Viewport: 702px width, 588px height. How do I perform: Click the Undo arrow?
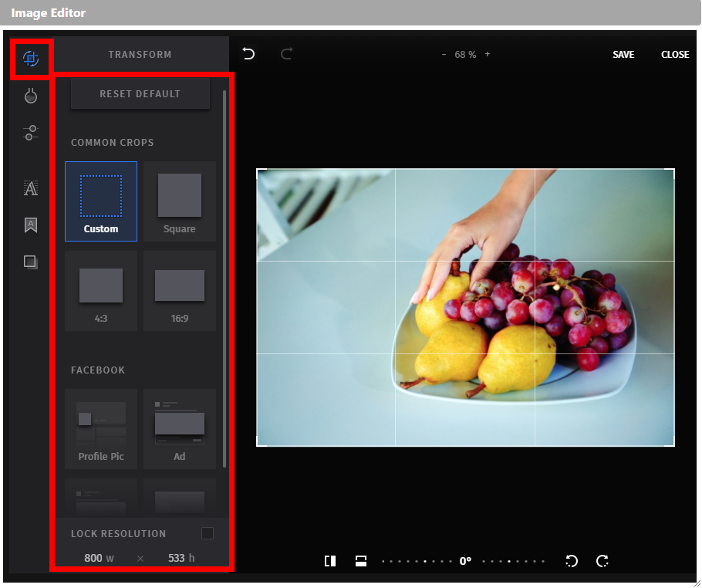tap(248, 54)
